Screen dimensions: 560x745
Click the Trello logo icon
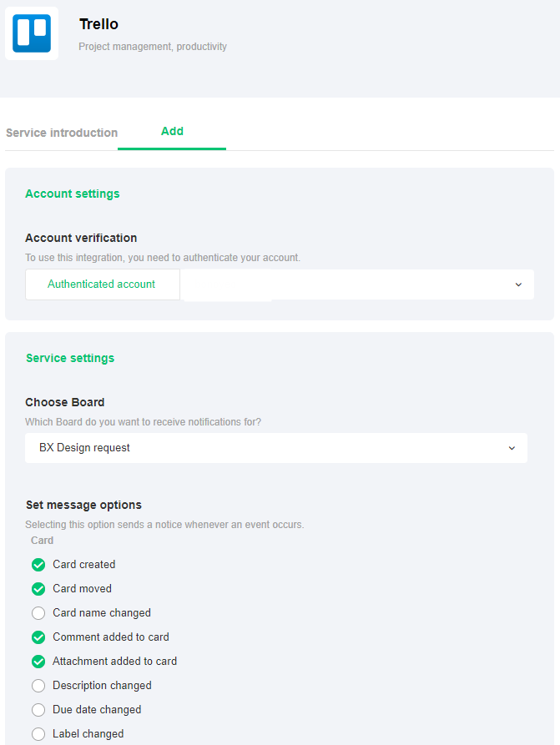coord(32,33)
